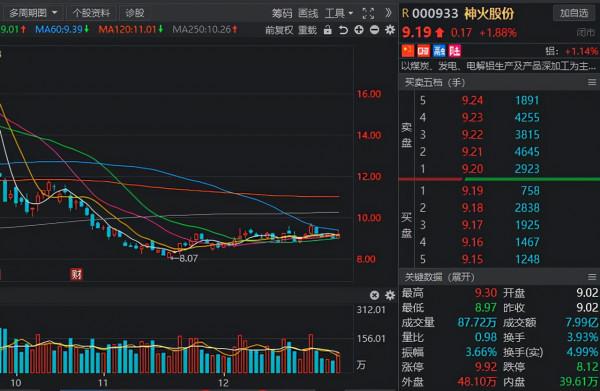Image resolution: width=600 pixels, height=391 pixels.
Task: Click the 加自选 add to watchlist button
Action: [x=574, y=13]
